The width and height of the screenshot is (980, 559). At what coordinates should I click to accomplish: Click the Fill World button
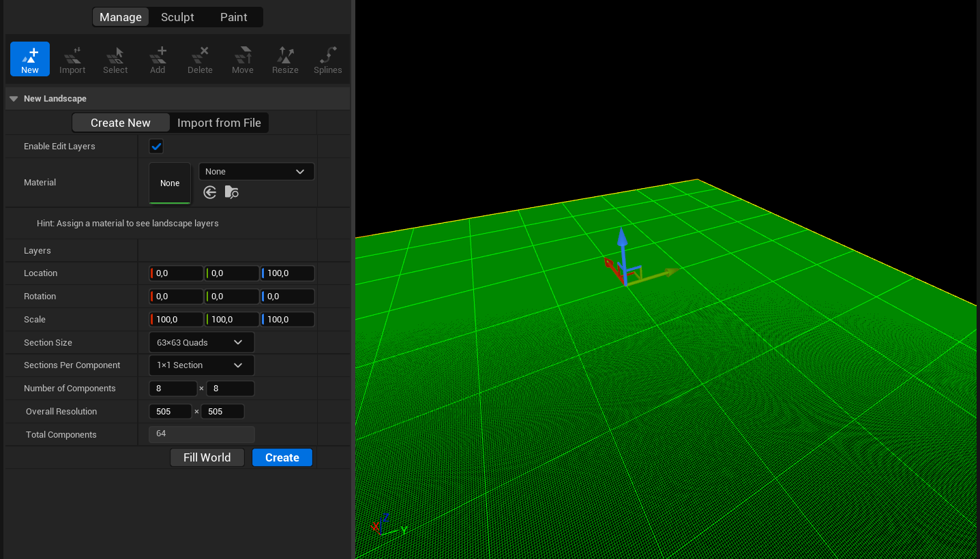pos(207,457)
